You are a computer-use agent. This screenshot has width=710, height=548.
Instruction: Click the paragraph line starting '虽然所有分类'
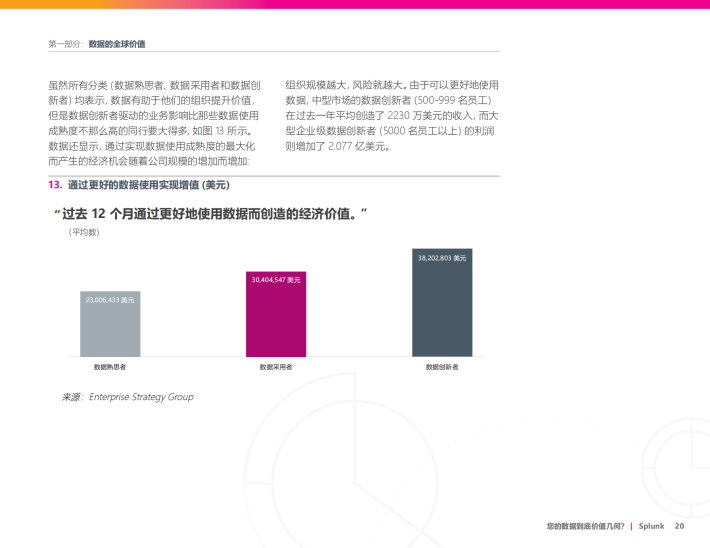154,85
